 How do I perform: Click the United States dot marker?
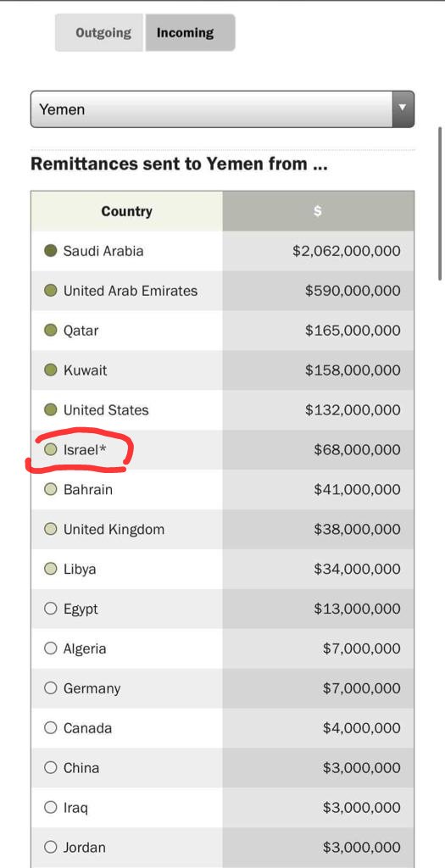[50, 409]
